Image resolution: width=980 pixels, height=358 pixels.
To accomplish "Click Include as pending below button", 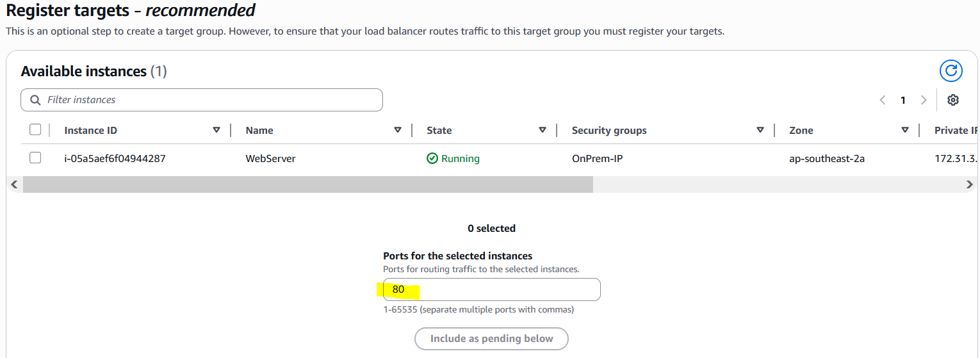I will pyautogui.click(x=491, y=339).
